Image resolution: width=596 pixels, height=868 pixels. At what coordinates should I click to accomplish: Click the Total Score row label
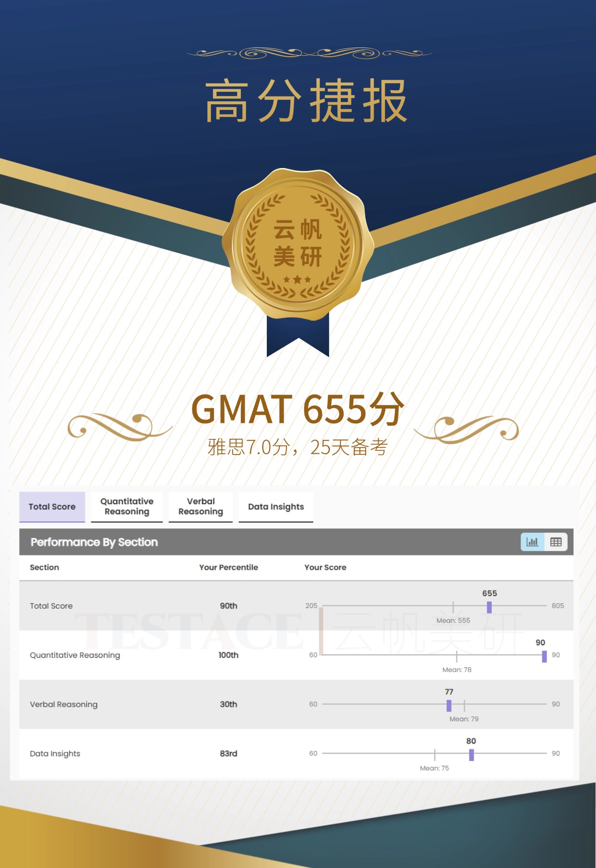click(51, 606)
